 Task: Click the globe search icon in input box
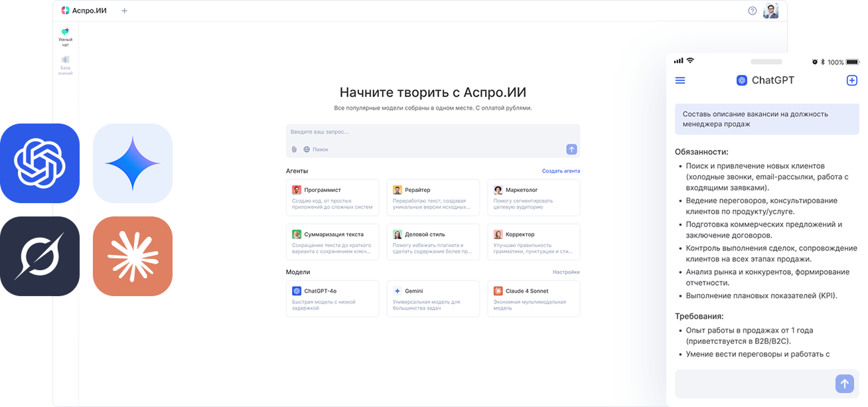(x=307, y=149)
